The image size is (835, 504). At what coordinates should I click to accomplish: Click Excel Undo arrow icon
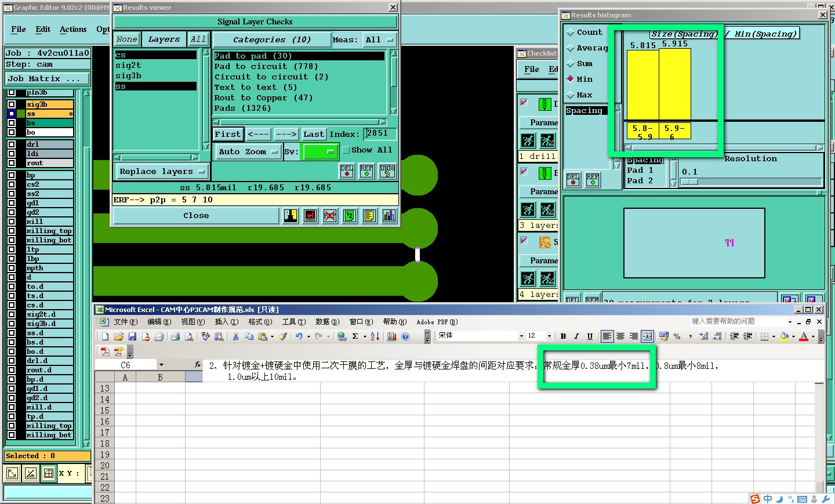point(299,336)
